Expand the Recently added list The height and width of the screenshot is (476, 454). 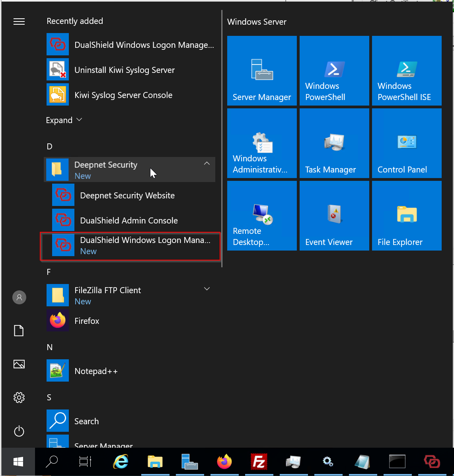click(64, 120)
